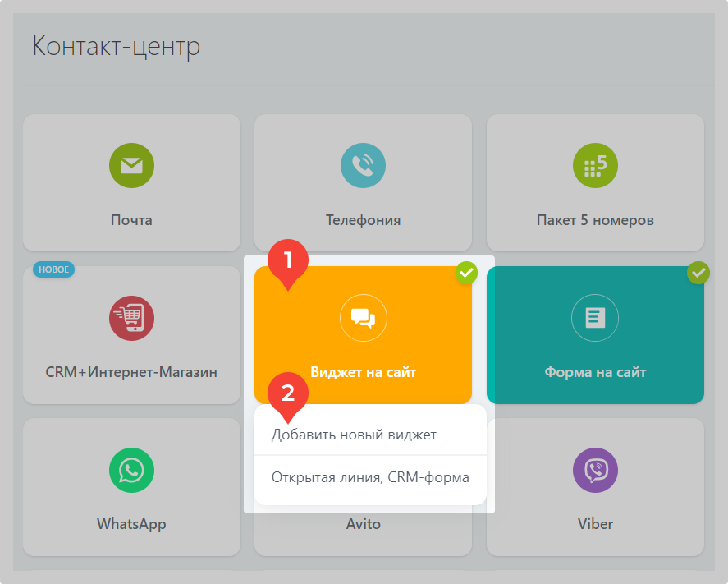Viewport: 728px width, 584px height.
Task: Click the НОВОЕ badge on CRM tile
Action: pos(53,269)
